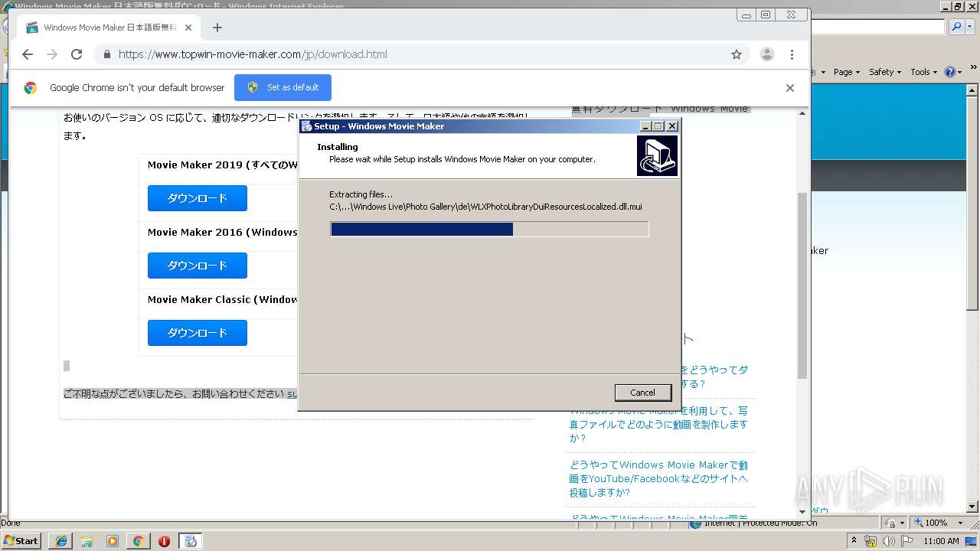Minimize the Setup - Windows Movie Maker dialog
Viewport: 980px width, 551px height.
click(645, 126)
